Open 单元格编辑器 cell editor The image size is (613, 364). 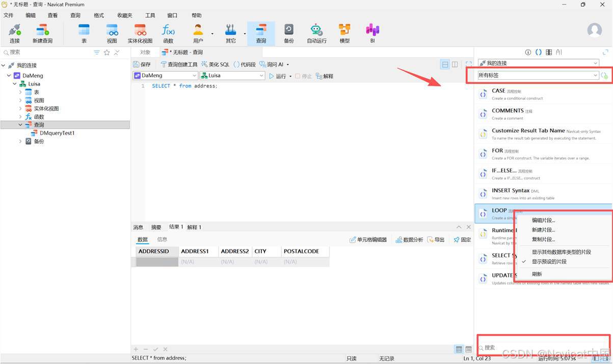tap(368, 239)
